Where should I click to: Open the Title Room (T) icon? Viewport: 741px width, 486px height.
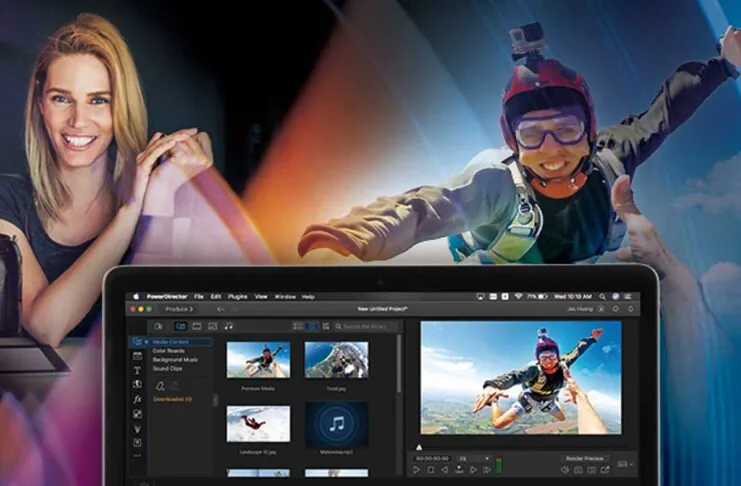tap(137, 370)
